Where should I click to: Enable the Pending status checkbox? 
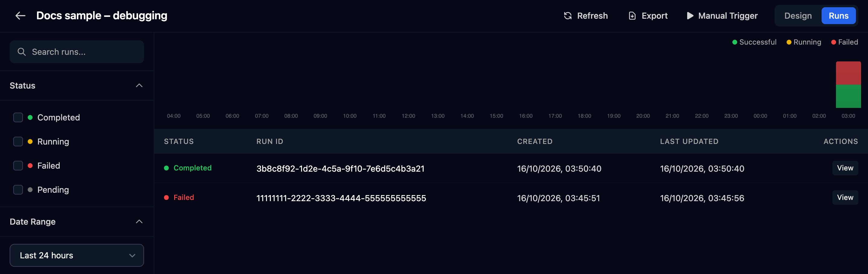(18, 190)
